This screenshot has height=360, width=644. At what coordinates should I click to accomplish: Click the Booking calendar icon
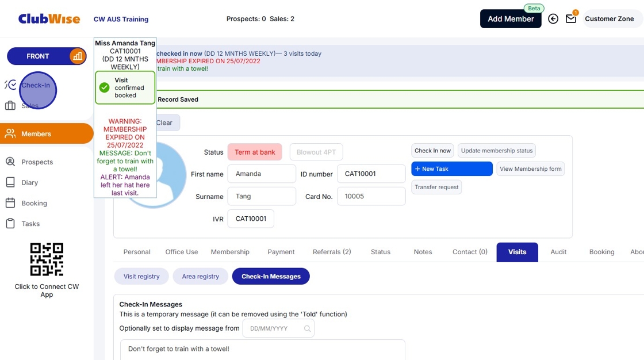pos(10,203)
